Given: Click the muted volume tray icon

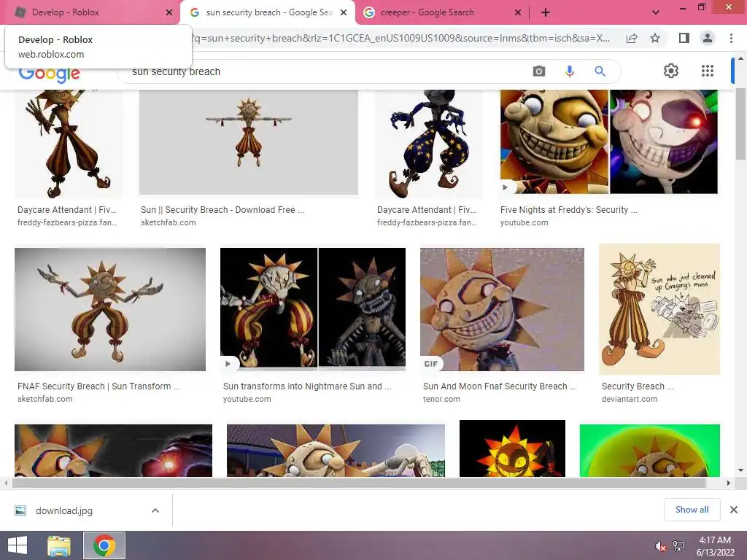Looking at the screenshot, I should click(660, 545).
